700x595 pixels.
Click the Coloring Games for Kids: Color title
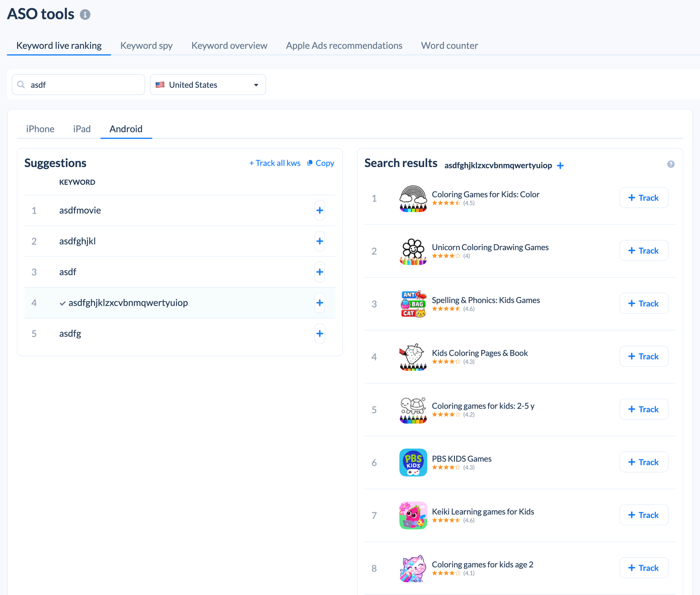tap(485, 194)
